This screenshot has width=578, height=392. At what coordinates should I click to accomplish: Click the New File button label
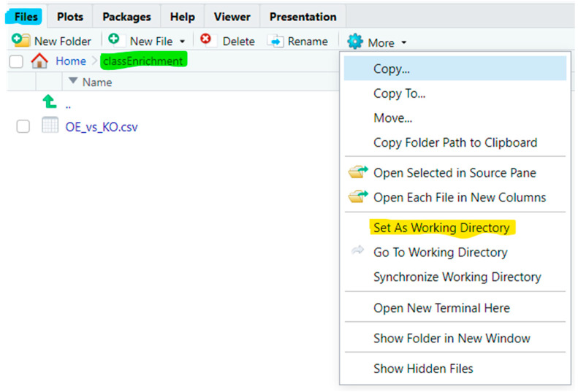pos(151,42)
